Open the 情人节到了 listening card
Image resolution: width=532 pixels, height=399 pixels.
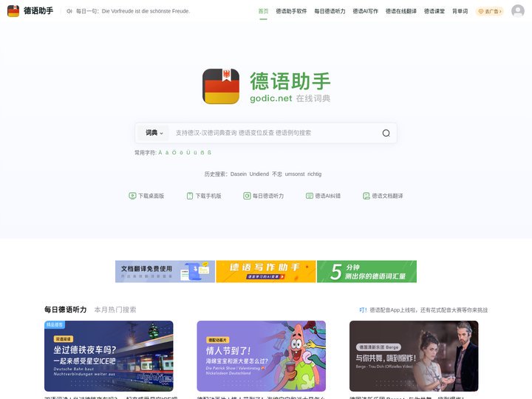click(262, 356)
